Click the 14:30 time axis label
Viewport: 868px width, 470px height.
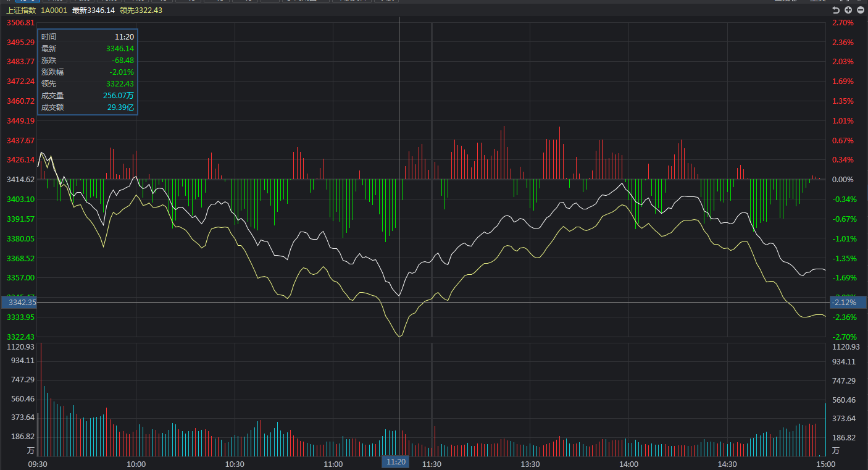click(727, 464)
